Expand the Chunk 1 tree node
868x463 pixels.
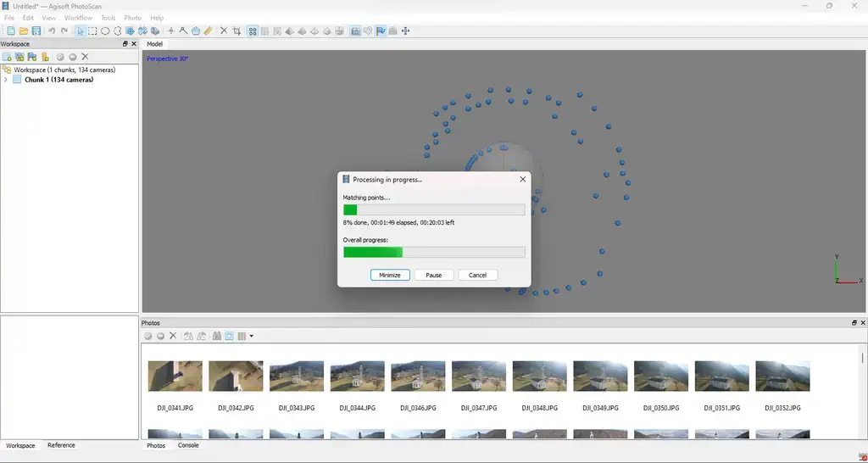[6, 80]
